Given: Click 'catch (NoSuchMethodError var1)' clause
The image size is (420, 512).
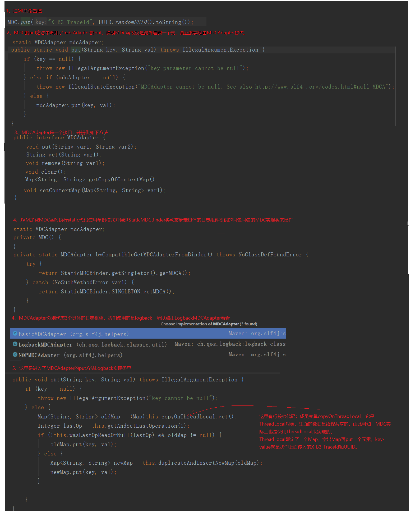Looking at the screenshot, I should (x=80, y=282).
